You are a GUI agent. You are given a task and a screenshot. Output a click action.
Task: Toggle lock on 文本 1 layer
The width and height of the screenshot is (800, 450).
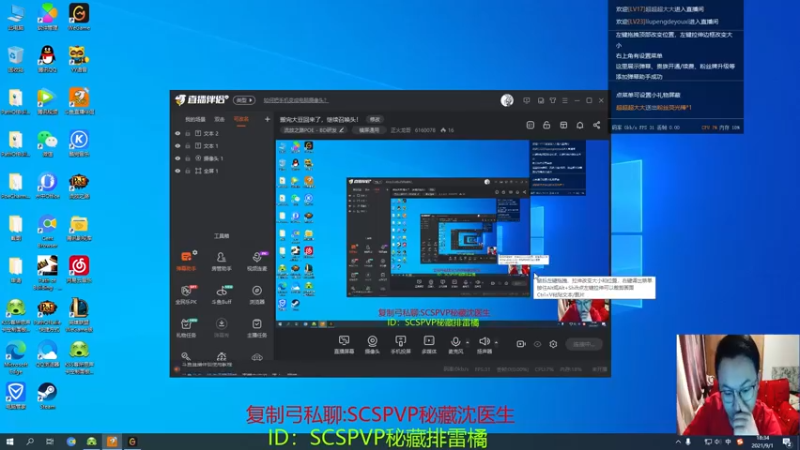(188, 146)
